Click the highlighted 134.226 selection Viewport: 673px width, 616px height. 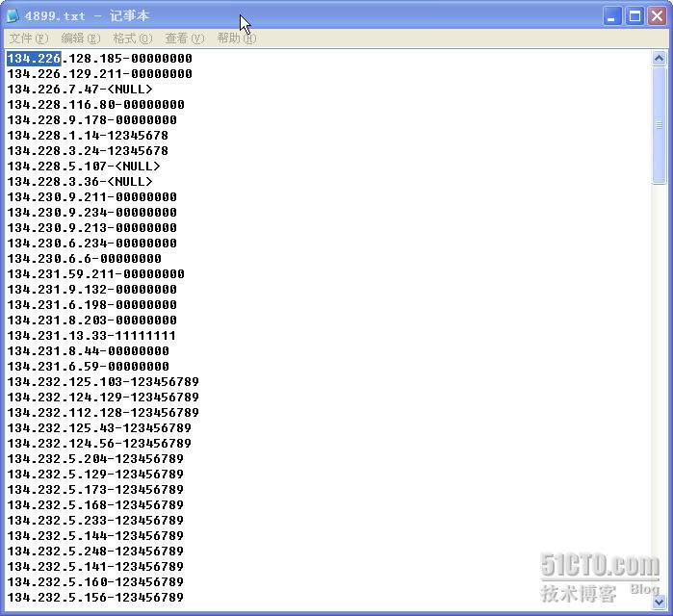34,59
